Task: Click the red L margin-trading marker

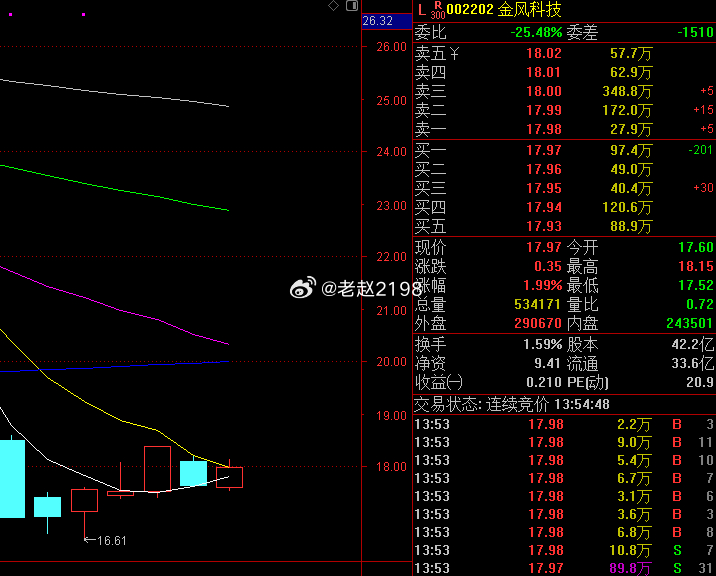Action: pyautogui.click(x=422, y=10)
